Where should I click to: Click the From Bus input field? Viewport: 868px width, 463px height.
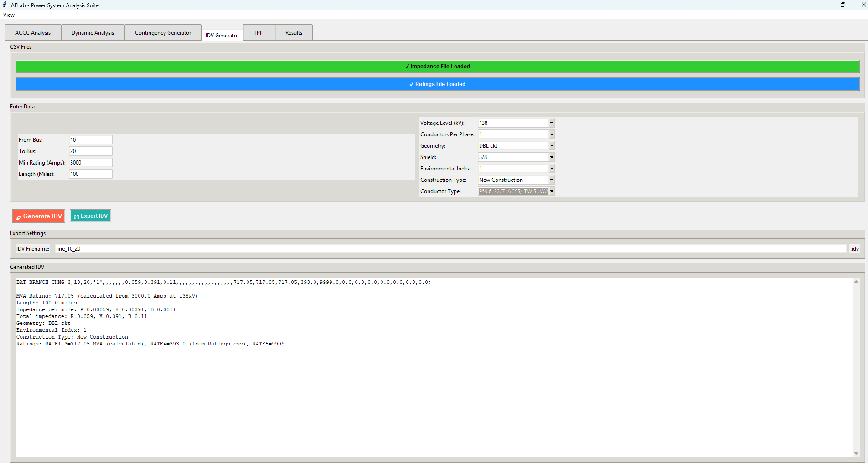coord(90,140)
